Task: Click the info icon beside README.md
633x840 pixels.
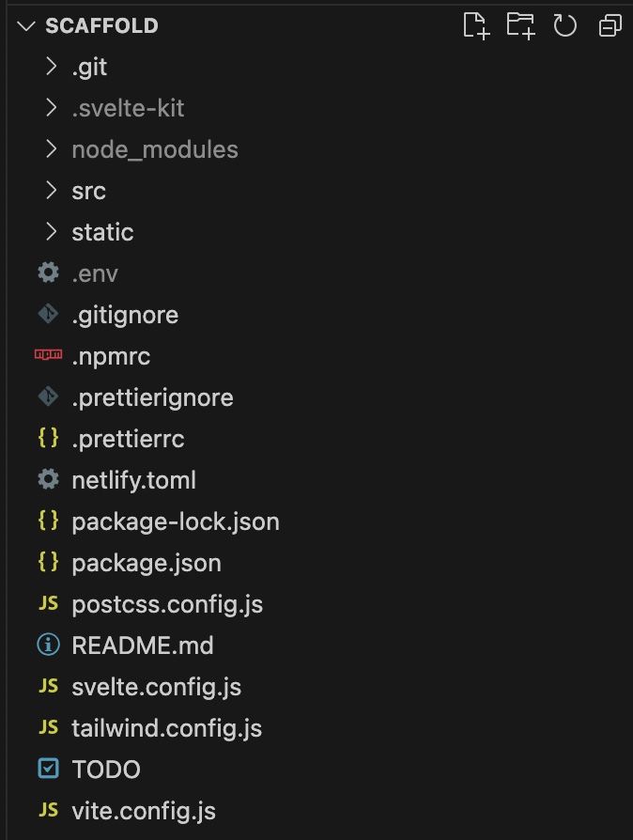Action: [x=48, y=645]
